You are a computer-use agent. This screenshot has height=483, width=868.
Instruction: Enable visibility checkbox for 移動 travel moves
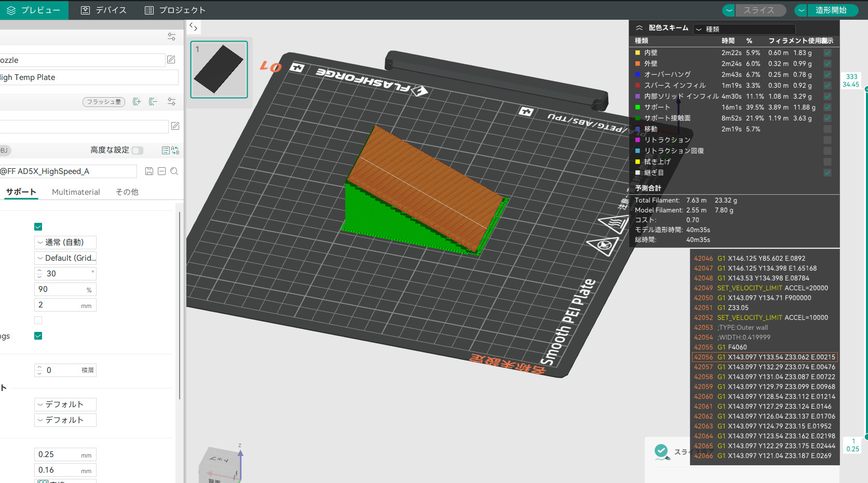[x=827, y=129]
